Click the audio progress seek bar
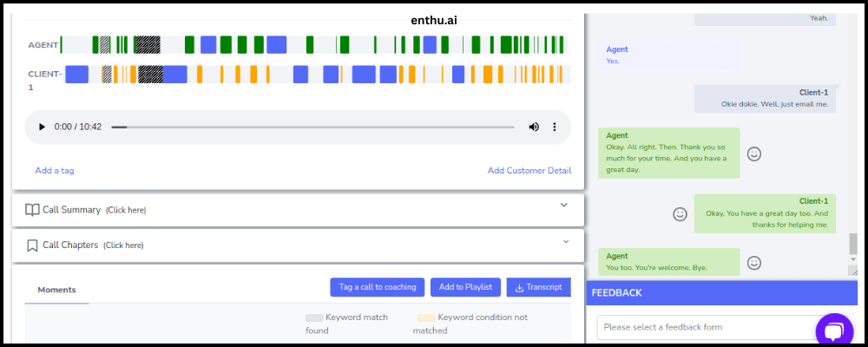 point(312,128)
